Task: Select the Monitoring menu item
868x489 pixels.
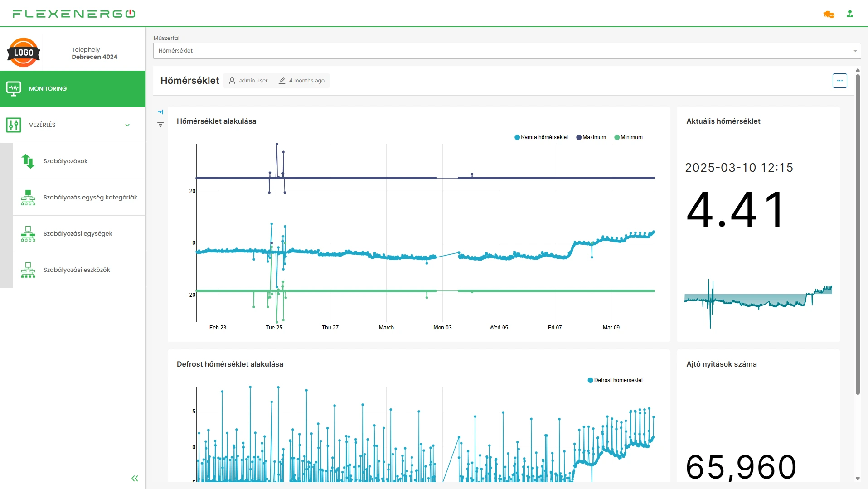Action: (73, 89)
